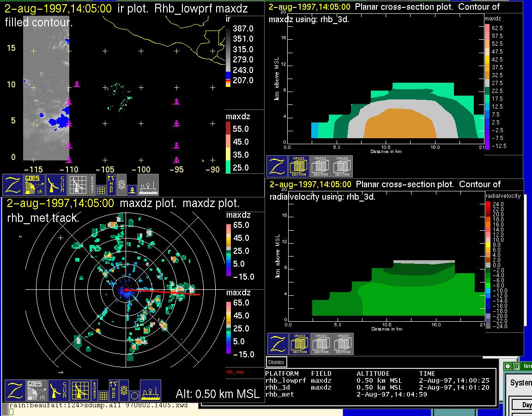532x416 pixels.
Task: Open the Z icon menu in the maxdz plot toolbar
Action: pyautogui.click(x=15, y=391)
